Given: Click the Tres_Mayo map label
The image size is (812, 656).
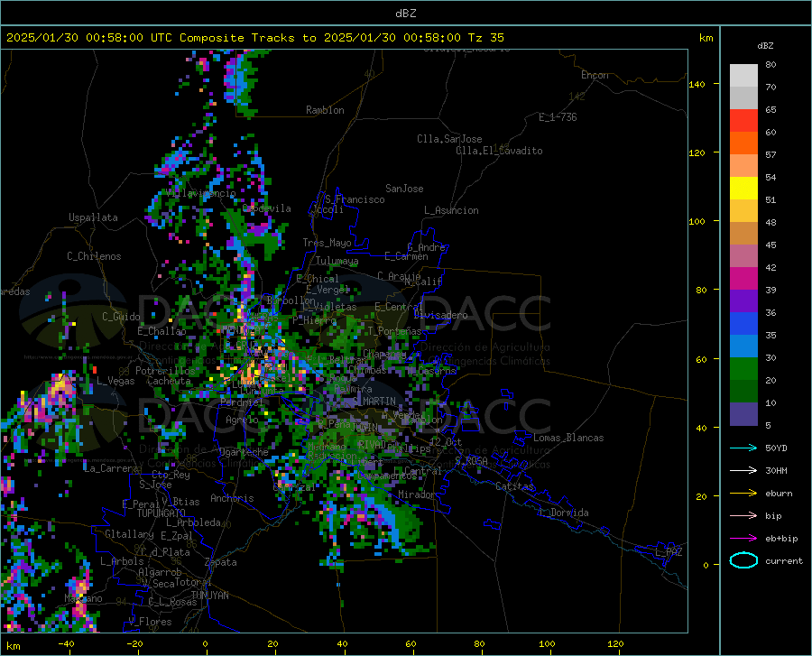Looking at the screenshot, I should click(x=327, y=243).
